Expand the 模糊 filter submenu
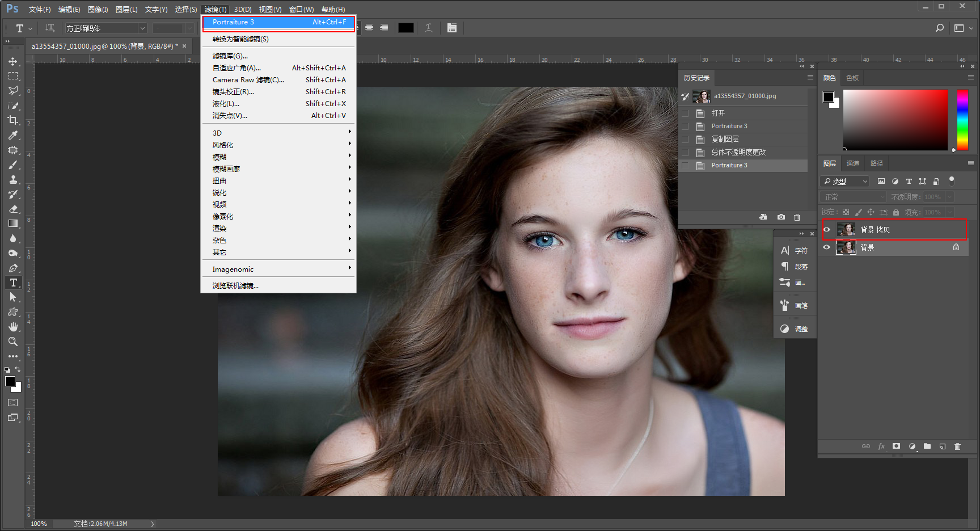The image size is (980, 531). click(278, 157)
